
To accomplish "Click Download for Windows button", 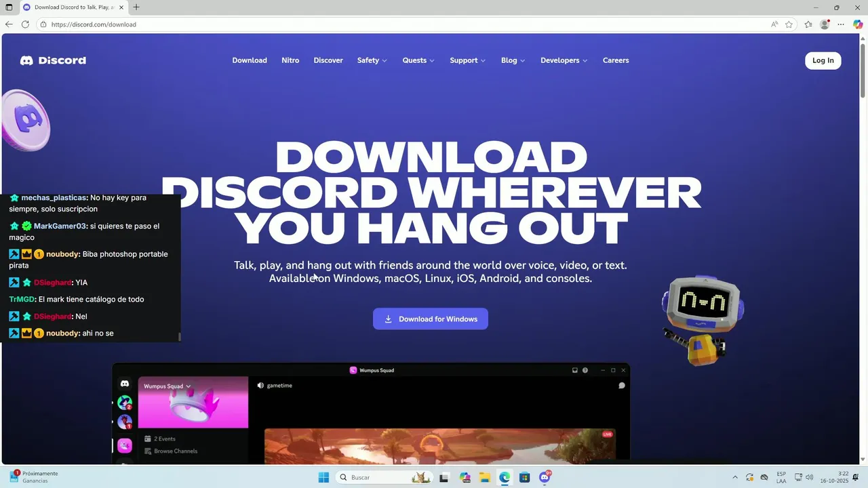I will (x=431, y=319).
